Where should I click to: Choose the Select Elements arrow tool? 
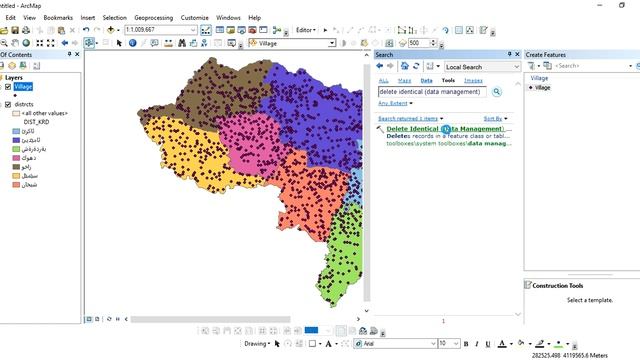point(119,43)
